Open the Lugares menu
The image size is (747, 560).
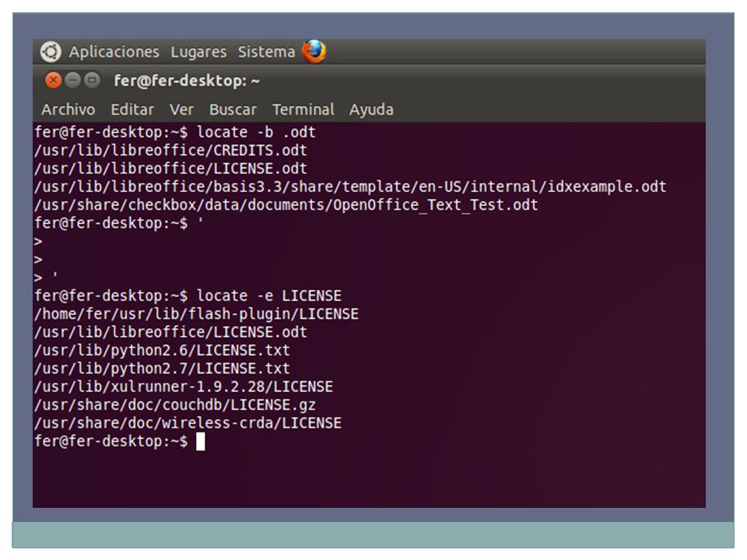click(198, 52)
